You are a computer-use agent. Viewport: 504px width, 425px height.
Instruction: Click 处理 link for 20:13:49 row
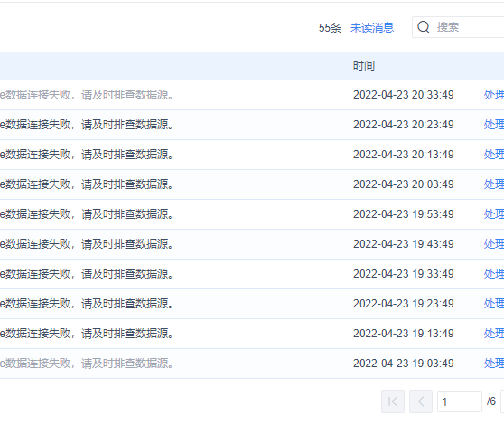click(494, 155)
